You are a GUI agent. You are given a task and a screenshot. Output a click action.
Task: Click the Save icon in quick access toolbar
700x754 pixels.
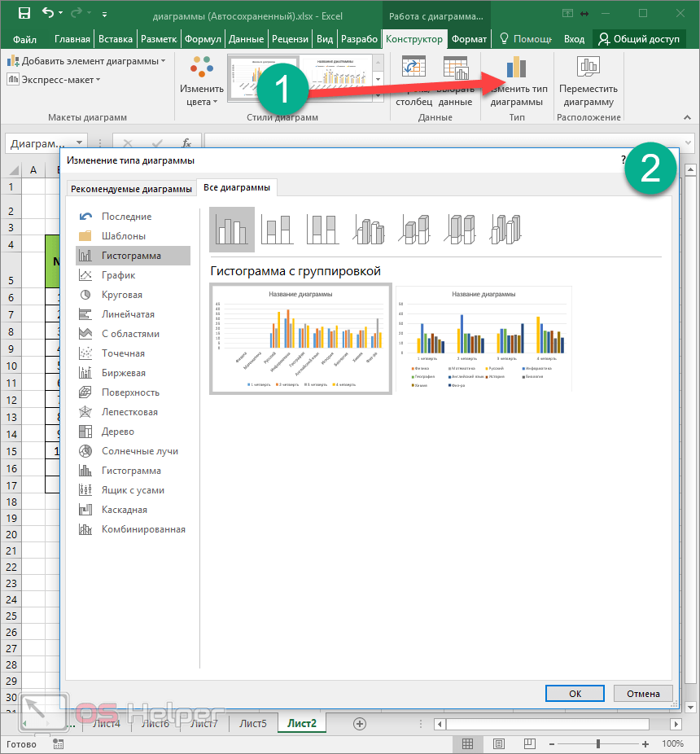pos(24,14)
